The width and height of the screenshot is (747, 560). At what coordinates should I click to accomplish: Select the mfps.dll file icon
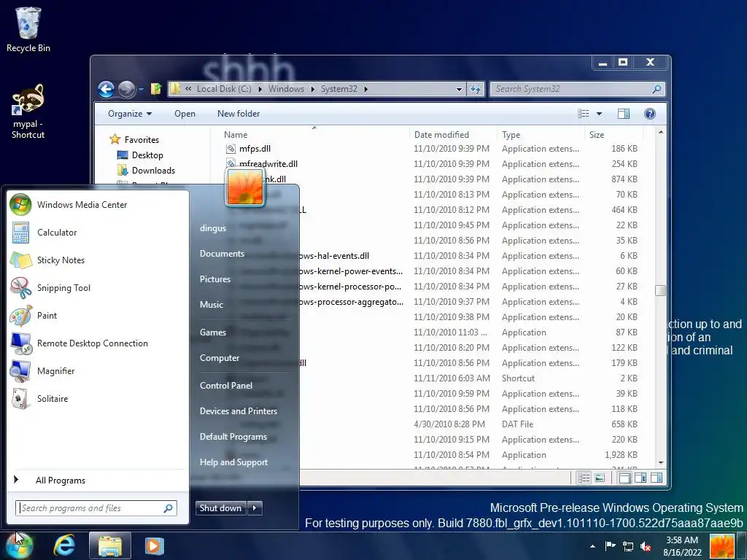tap(231, 149)
